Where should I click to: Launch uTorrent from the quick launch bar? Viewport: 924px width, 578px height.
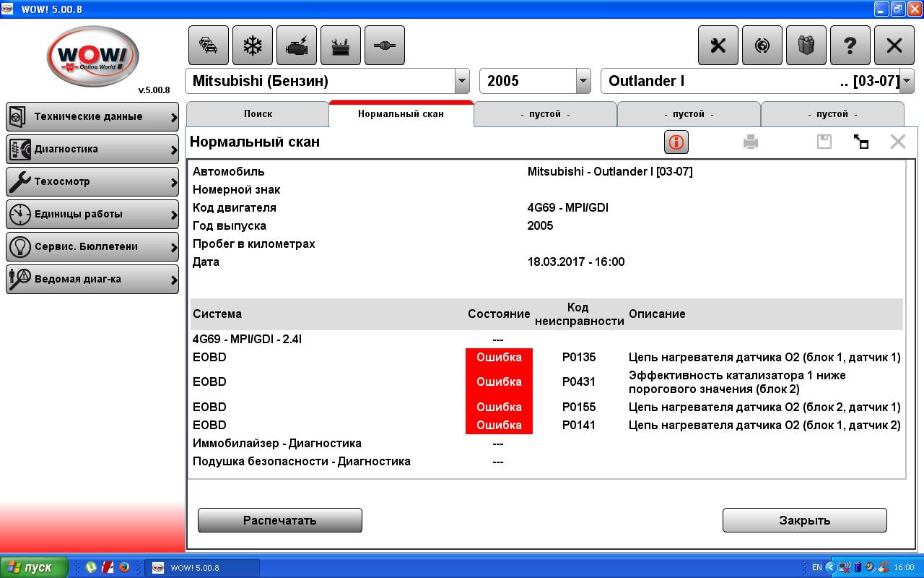tap(91, 567)
